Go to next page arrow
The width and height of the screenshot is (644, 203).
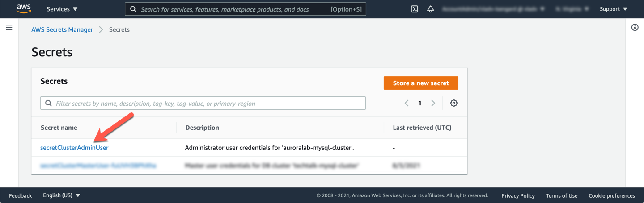[x=433, y=103]
